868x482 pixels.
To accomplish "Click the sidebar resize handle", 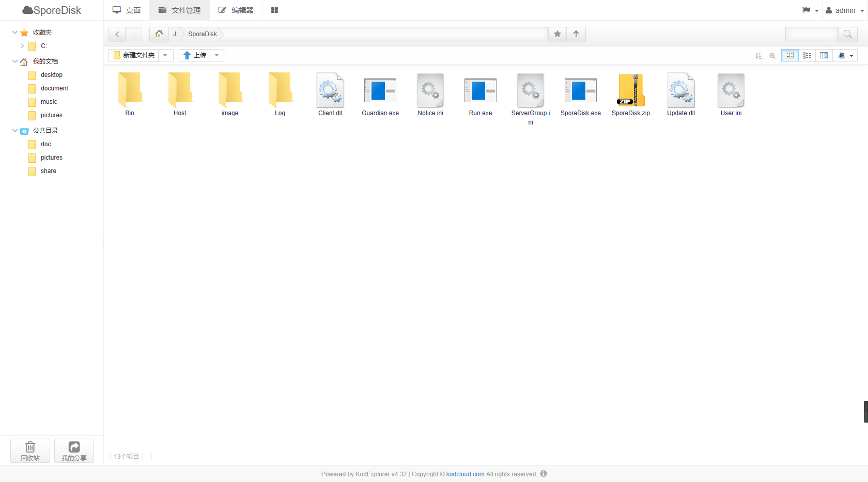I will pos(101,243).
